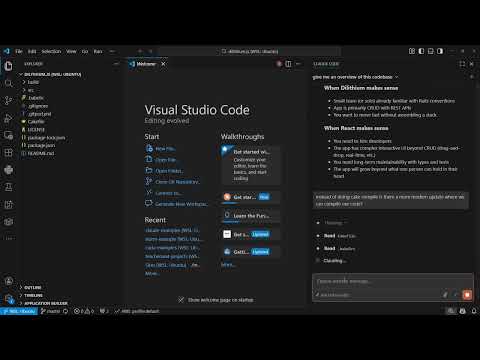
Task: Open the Explorer view in the activity bar
Action: pos(9,66)
